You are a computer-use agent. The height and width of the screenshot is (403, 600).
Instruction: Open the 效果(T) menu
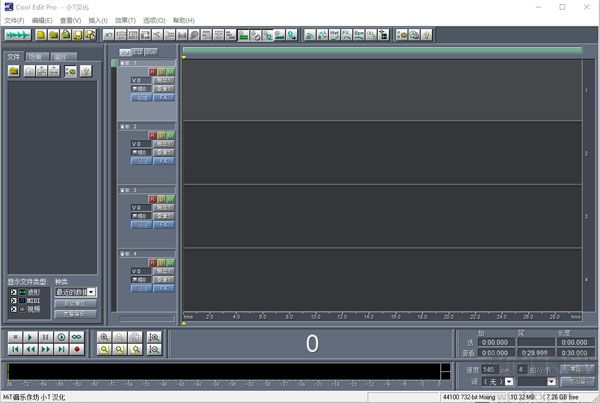tap(126, 20)
